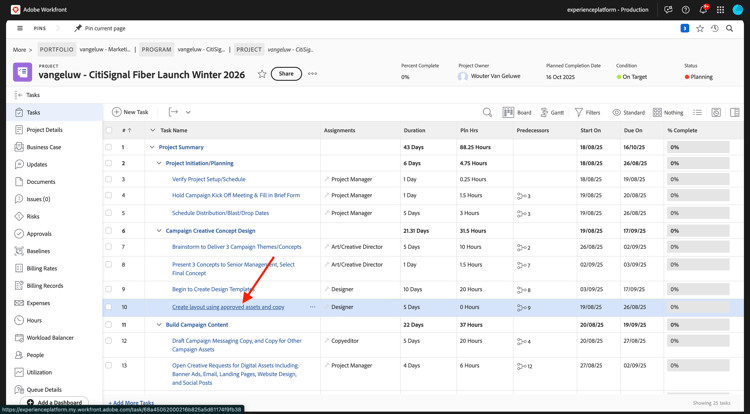Collapse the Project Initiation/Planning group
Screen dimensions: 750x414
click(x=159, y=163)
